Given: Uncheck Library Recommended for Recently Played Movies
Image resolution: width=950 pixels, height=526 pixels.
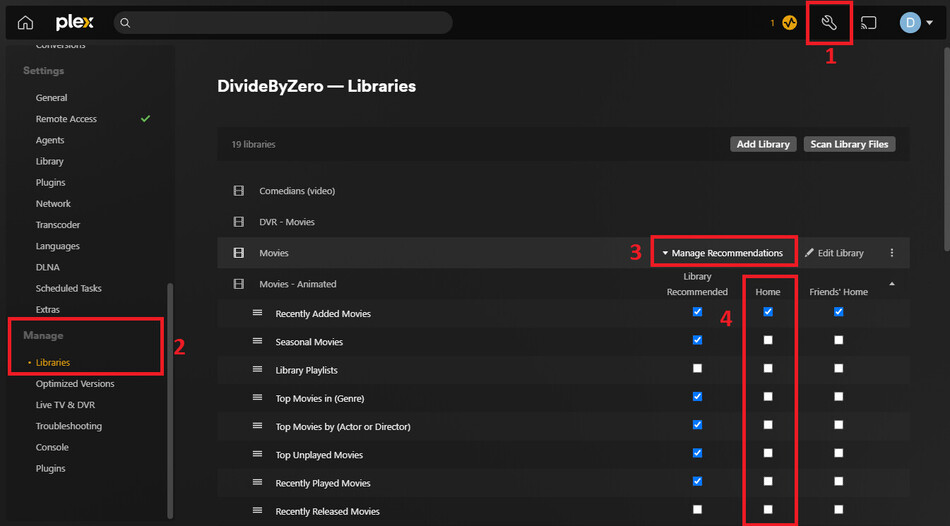Looking at the screenshot, I should pos(697,481).
